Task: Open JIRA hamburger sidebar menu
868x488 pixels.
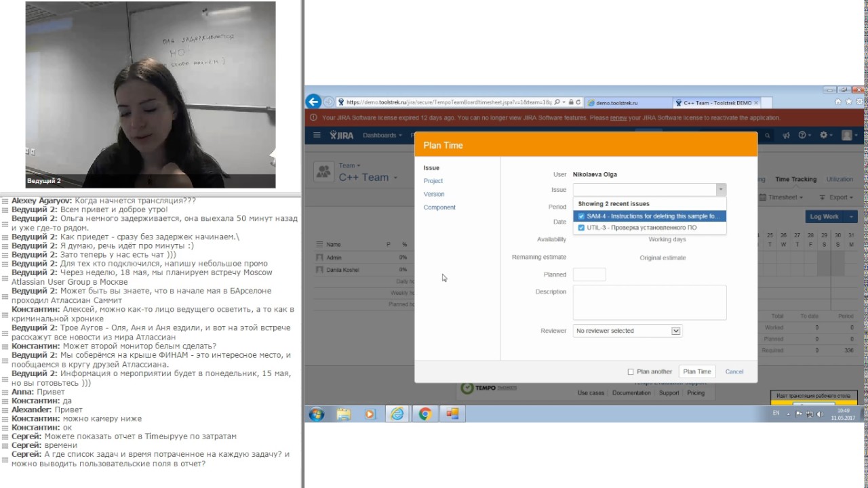Action: (x=317, y=135)
